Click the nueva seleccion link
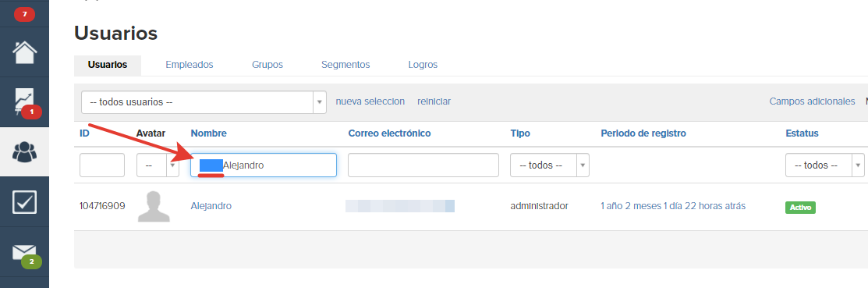This screenshot has width=868, height=288. point(370,101)
